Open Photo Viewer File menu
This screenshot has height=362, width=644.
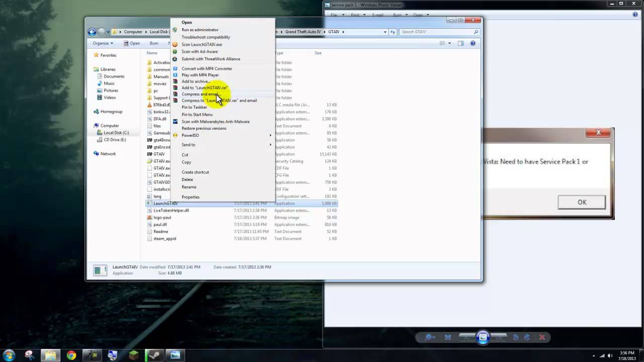tap(334, 15)
